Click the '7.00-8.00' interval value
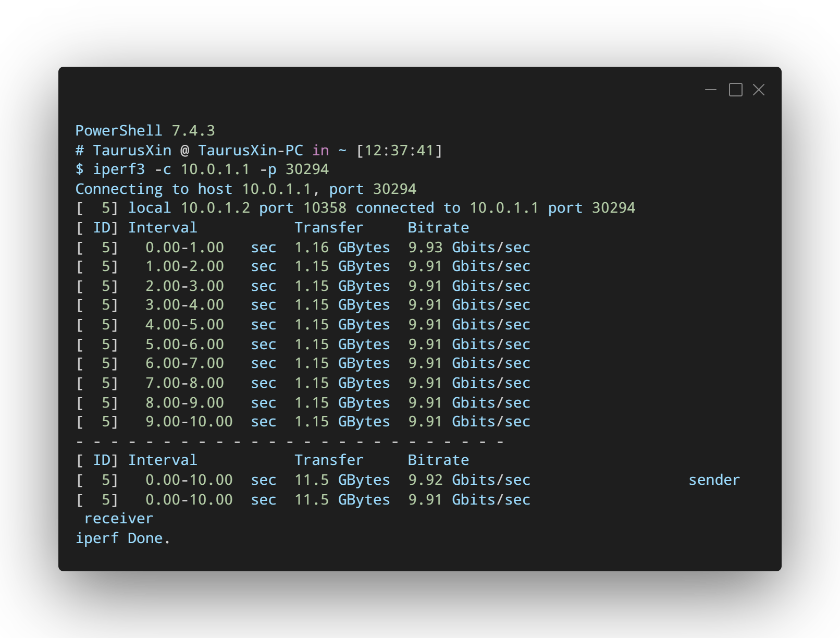Viewport: 840px width, 638px height. click(184, 383)
